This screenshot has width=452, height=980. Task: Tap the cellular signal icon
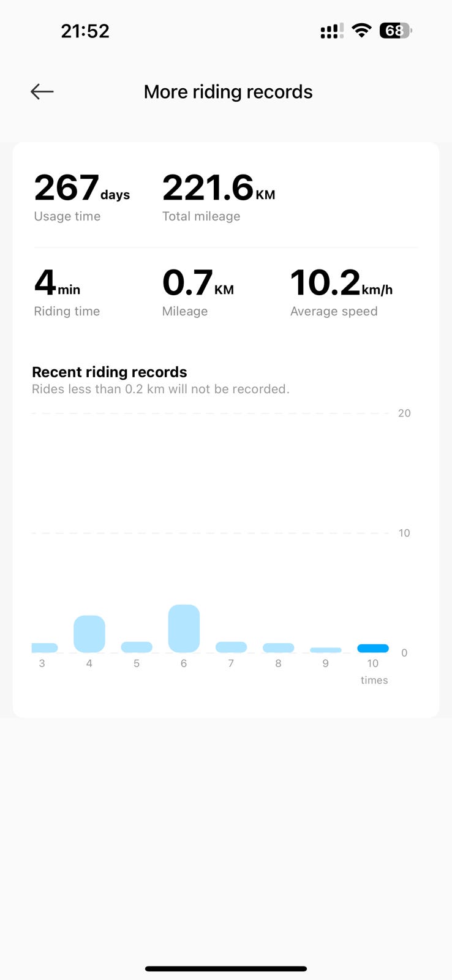pyautogui.click(x=331, y=31)
